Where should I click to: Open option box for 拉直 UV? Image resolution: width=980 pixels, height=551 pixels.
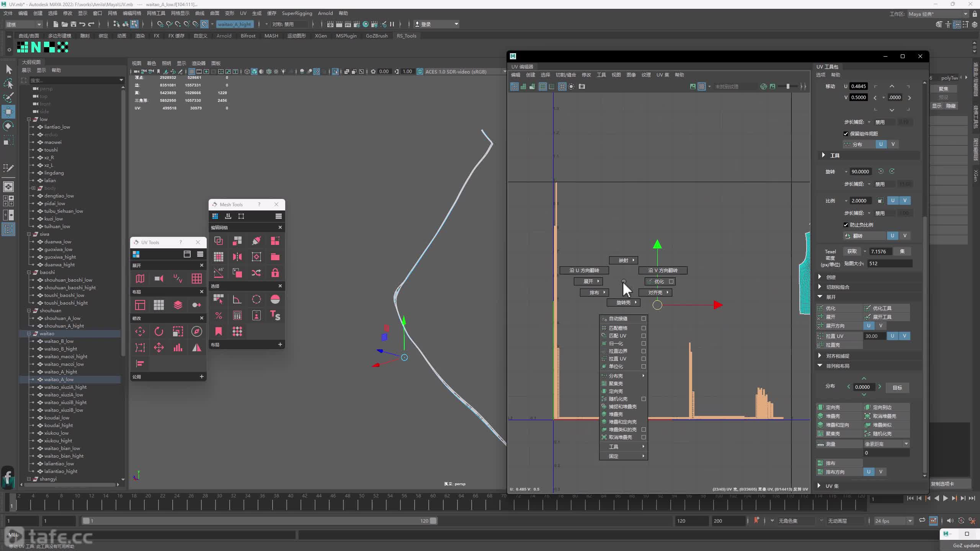coord(644,359)
